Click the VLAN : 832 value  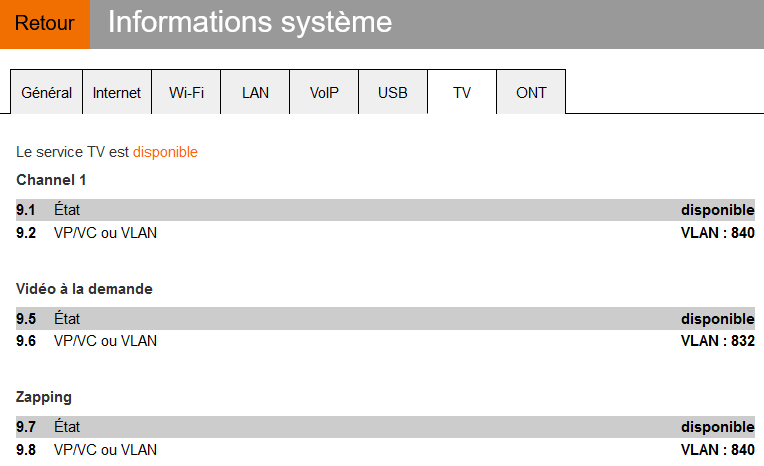click(717, 341)
